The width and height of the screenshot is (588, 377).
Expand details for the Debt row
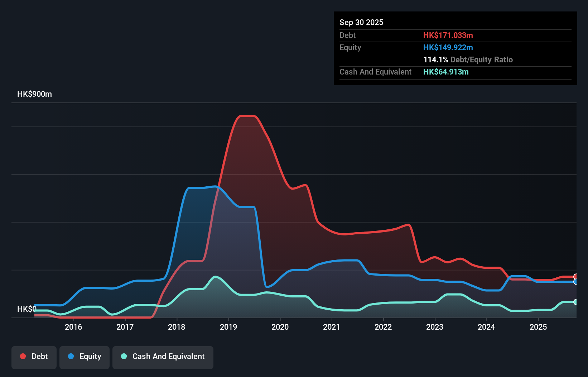[x=347, y=35]
